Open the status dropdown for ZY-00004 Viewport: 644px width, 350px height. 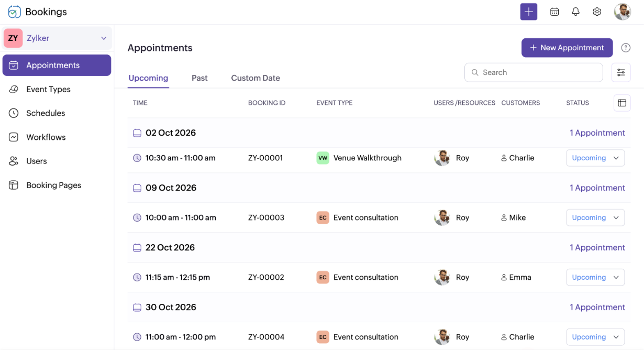tap(595, 337)
